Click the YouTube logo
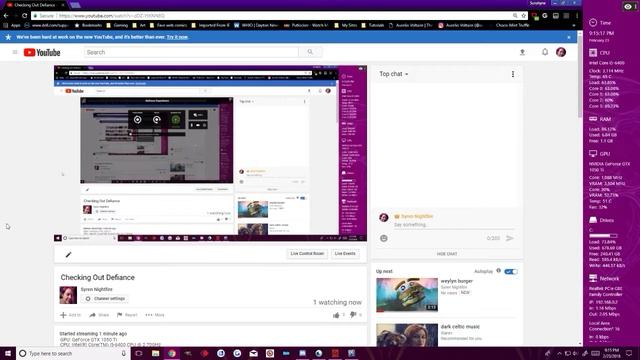The image size is (640, 360). (x=42, y=52)
